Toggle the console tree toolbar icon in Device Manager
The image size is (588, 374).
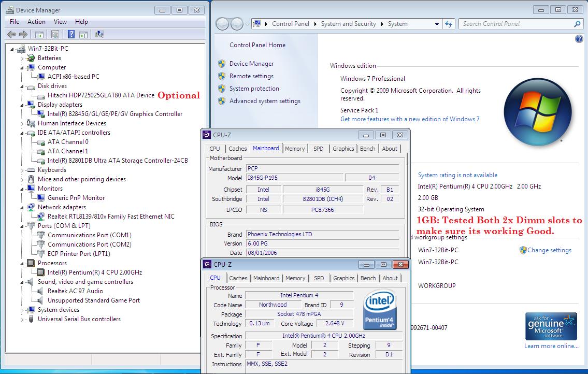click(x=39, y=35)
